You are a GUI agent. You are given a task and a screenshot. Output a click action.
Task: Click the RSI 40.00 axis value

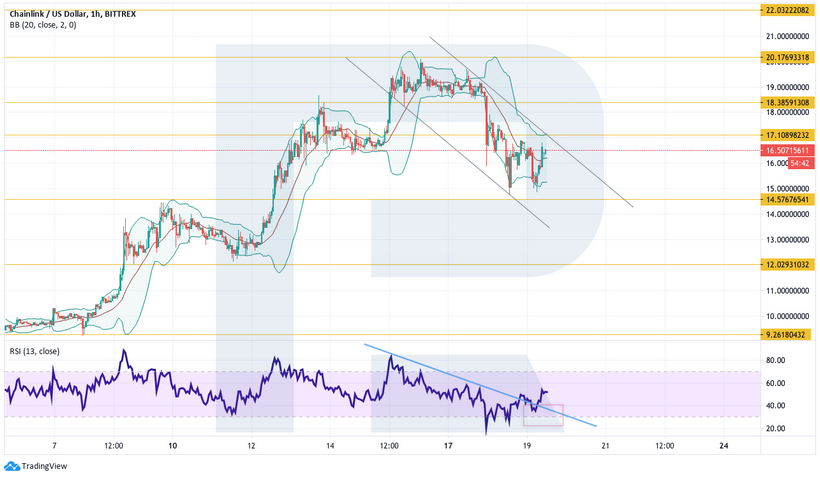tap(776, 405)
